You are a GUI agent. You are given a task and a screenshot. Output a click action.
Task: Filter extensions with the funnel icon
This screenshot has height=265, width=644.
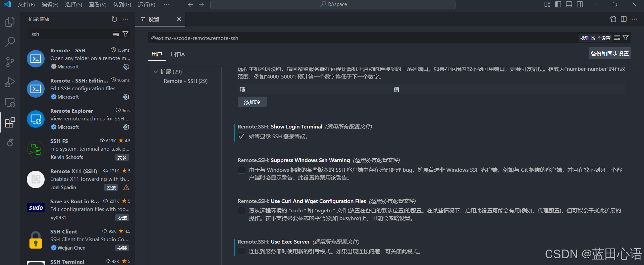click(x=125, y=34)
